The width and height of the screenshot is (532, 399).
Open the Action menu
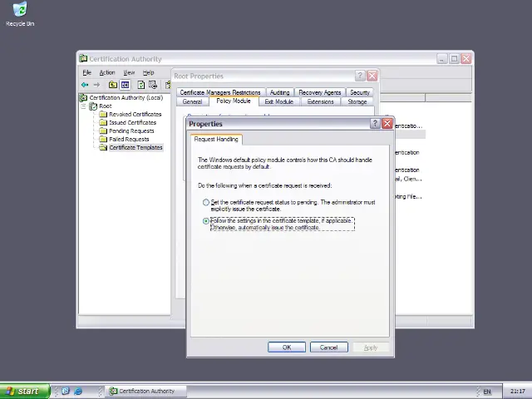click(x=107, y=72)
